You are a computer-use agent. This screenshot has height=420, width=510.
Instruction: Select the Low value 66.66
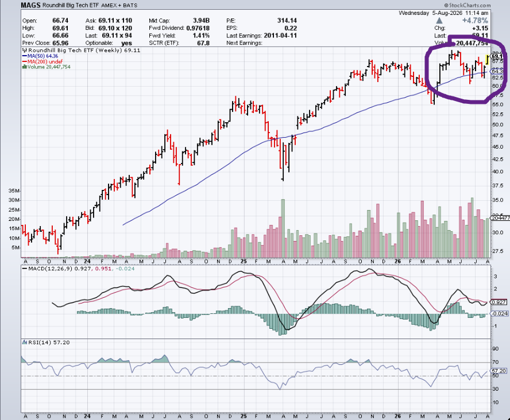(x=60, y=36)
